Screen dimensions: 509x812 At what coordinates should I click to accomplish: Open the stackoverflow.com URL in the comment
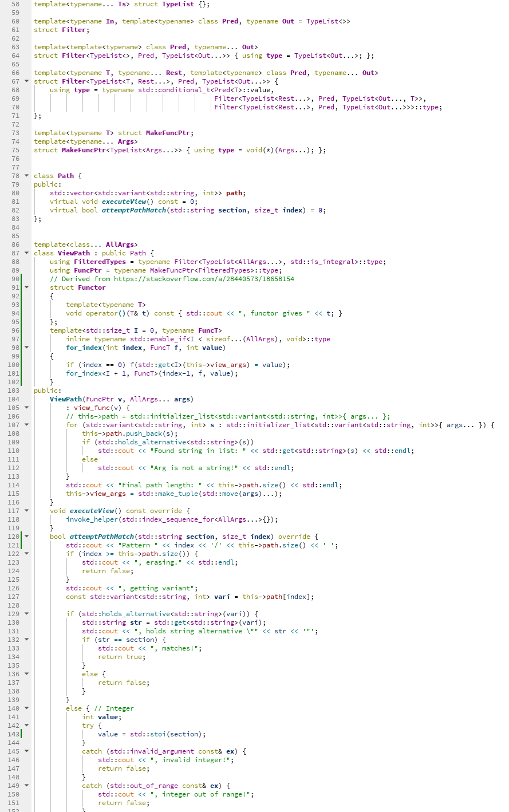point(204,279)
